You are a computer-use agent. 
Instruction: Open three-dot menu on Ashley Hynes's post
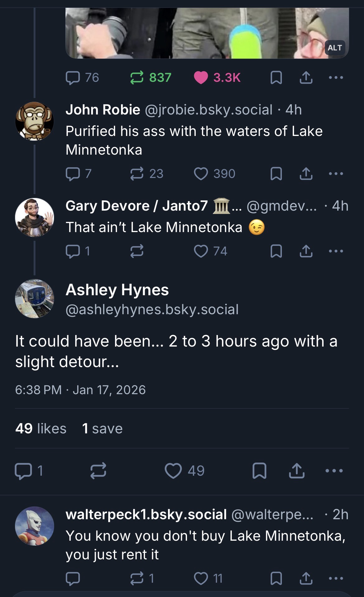click(x=334, y=470)
